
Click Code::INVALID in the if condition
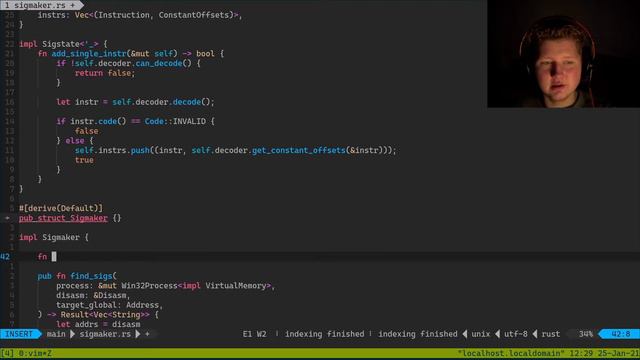[175, 121]
